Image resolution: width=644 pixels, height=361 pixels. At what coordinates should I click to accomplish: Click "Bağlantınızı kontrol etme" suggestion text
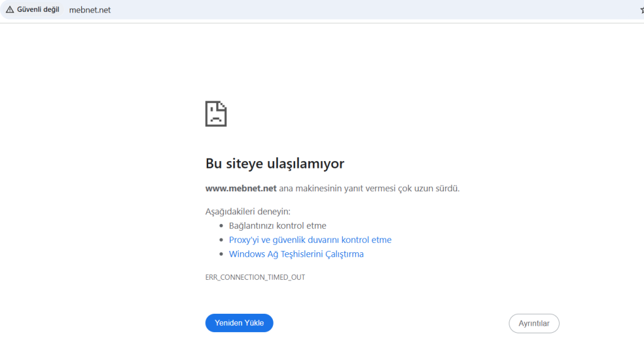(277, 225)
